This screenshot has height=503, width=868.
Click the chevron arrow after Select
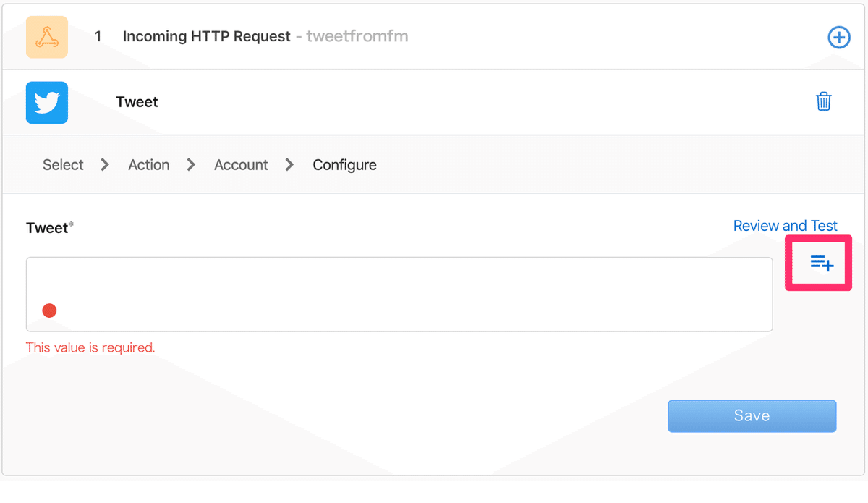[105, 165]
